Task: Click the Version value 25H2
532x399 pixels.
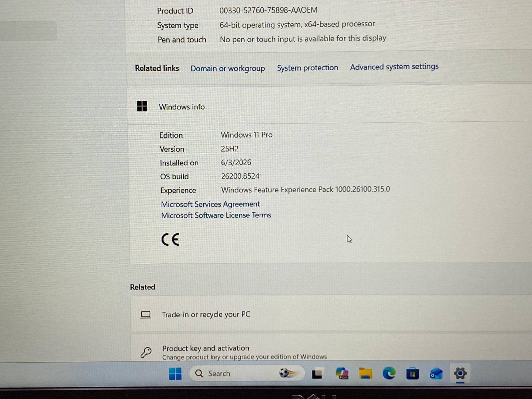Action: coord(230,149)
